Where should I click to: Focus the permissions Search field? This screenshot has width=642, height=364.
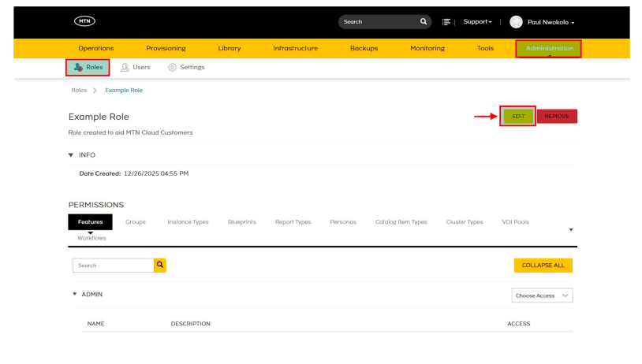pyautogui.click(x=114, y=265)
